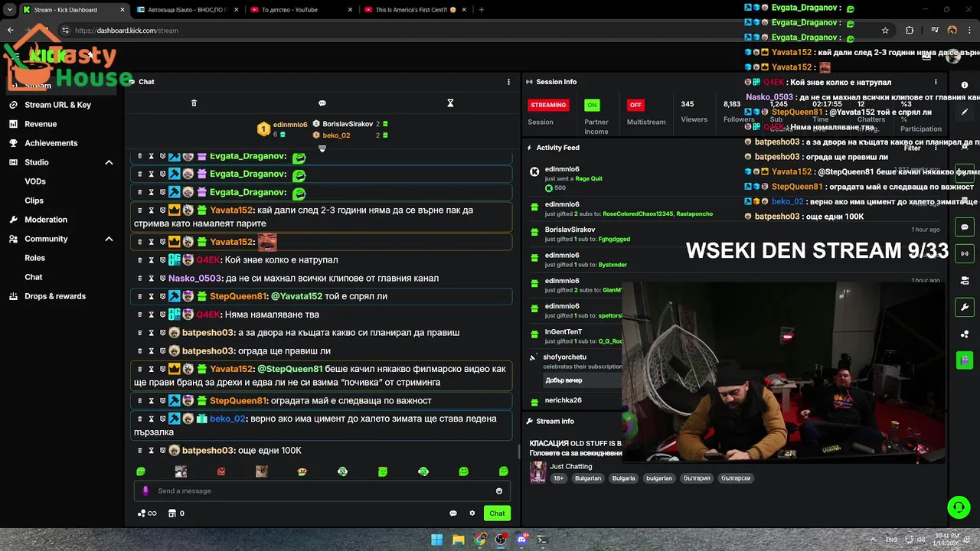Image resolution: width=980 pixels, height=551 pixels.
Task: Click the broadcast signal icon in right sidebar
Action: coord(965,253)
